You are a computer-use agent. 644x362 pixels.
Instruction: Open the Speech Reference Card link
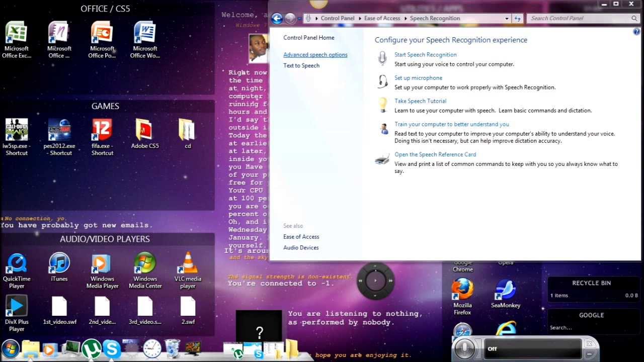coord(435,154)
